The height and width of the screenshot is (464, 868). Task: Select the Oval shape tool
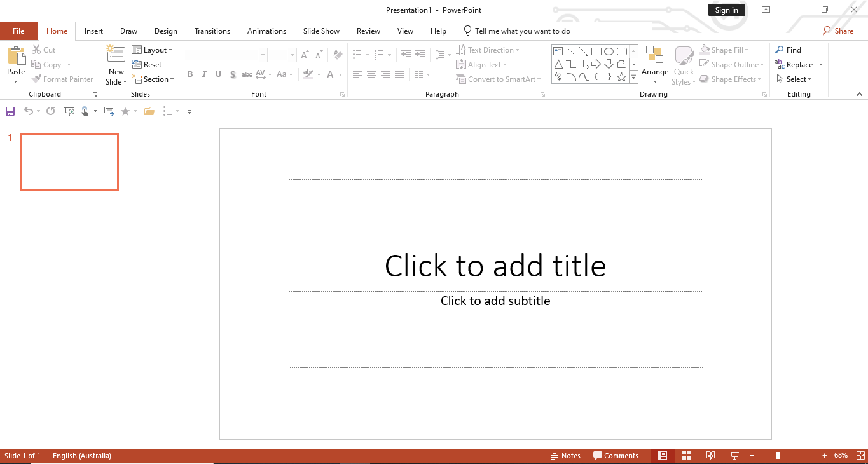point(609,50)
